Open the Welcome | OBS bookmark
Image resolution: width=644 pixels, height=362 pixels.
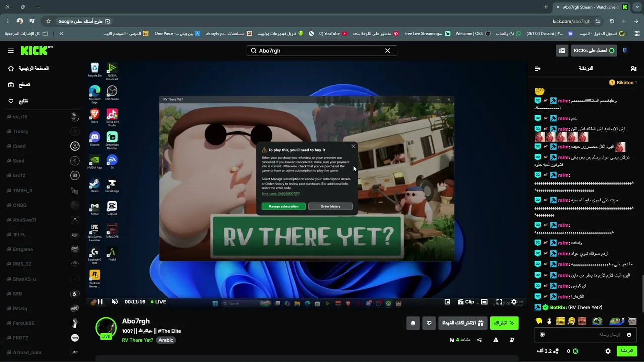click(x=473, y=34)
